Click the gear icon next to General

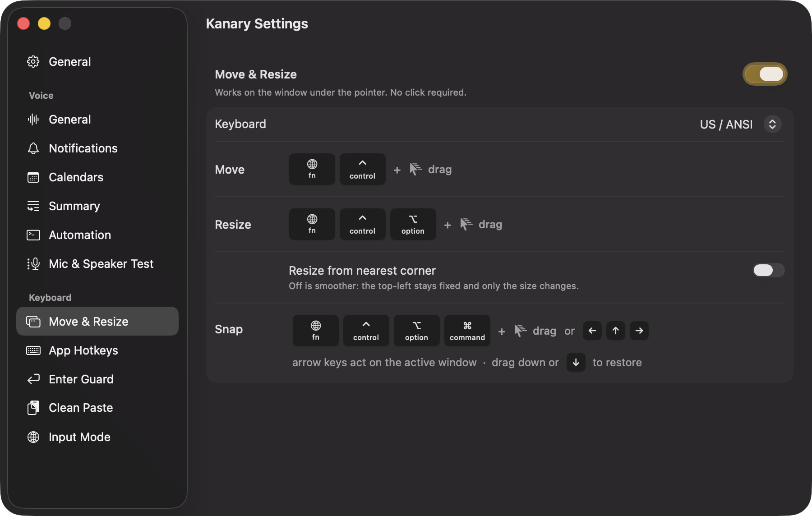click(x=33, y=62)
